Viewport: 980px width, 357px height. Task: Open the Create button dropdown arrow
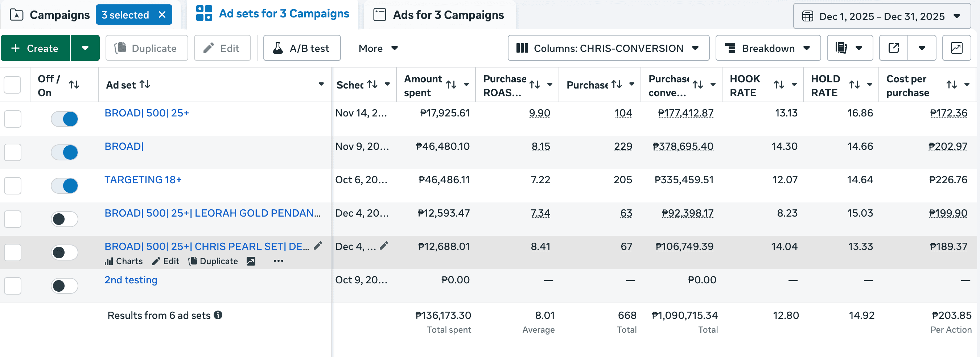(x=85, y=48)
